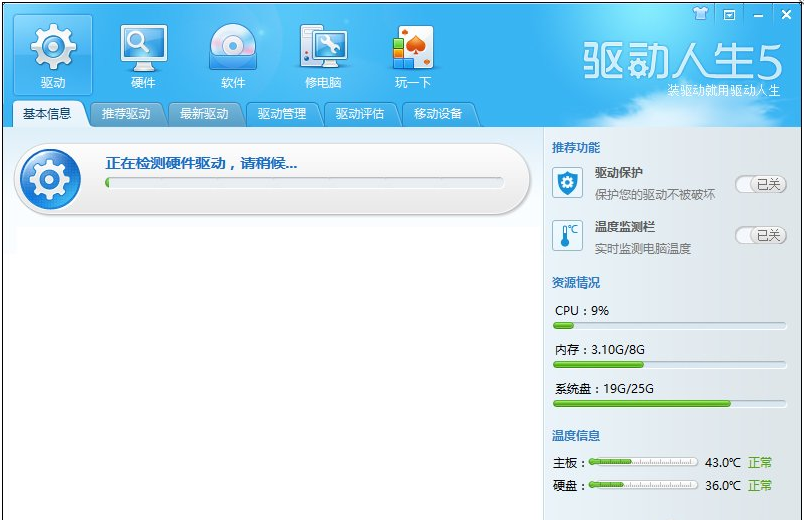
Task: Open the title bar main menu dropdown
Action: tap(730, 15)
